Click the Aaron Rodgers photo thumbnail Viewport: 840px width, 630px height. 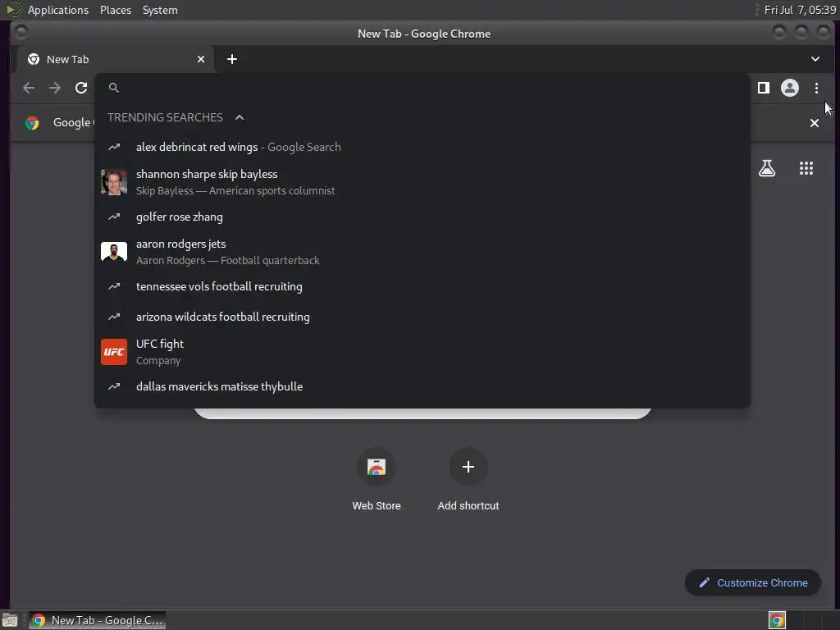point(114,252)
